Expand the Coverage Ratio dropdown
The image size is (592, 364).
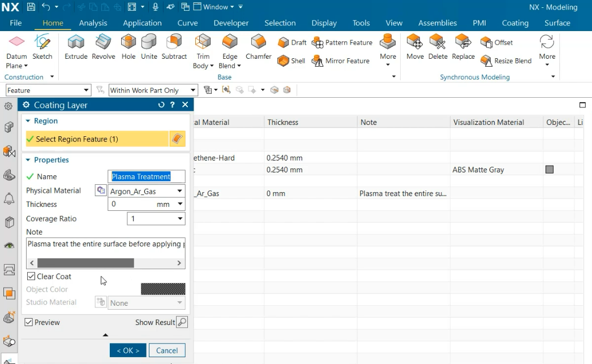coord(180,219)
